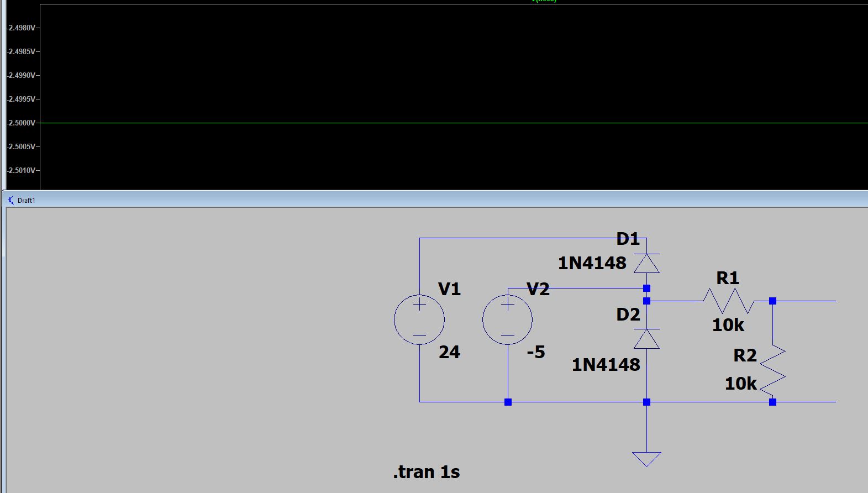
Task: Click the -2.4985V axis label
Action: tap(22, 51)
